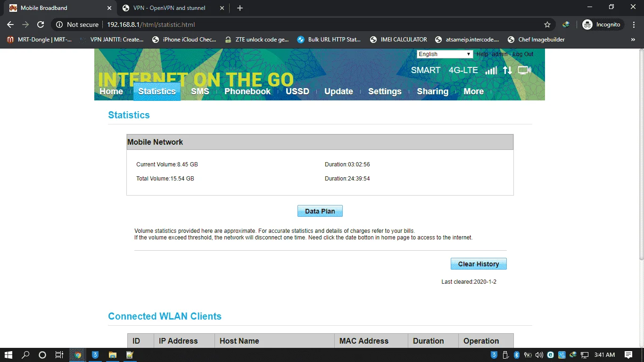This screenshot has width=644, height=362.
Task: Select the Statistics menu tab
Action: tap(157, 91)
